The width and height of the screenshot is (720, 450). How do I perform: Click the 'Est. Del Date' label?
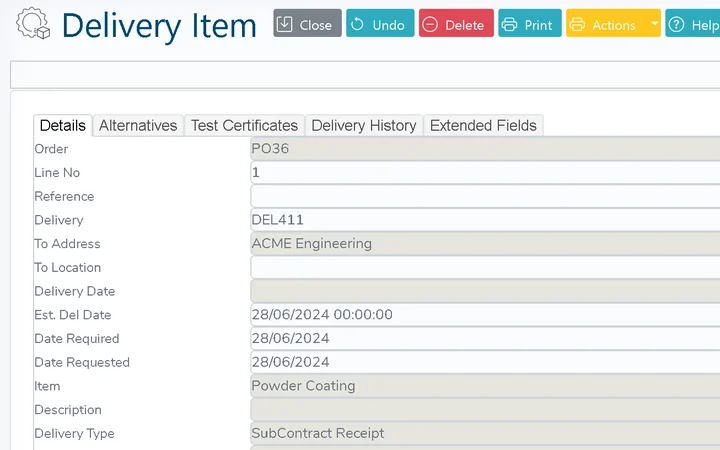73,315
